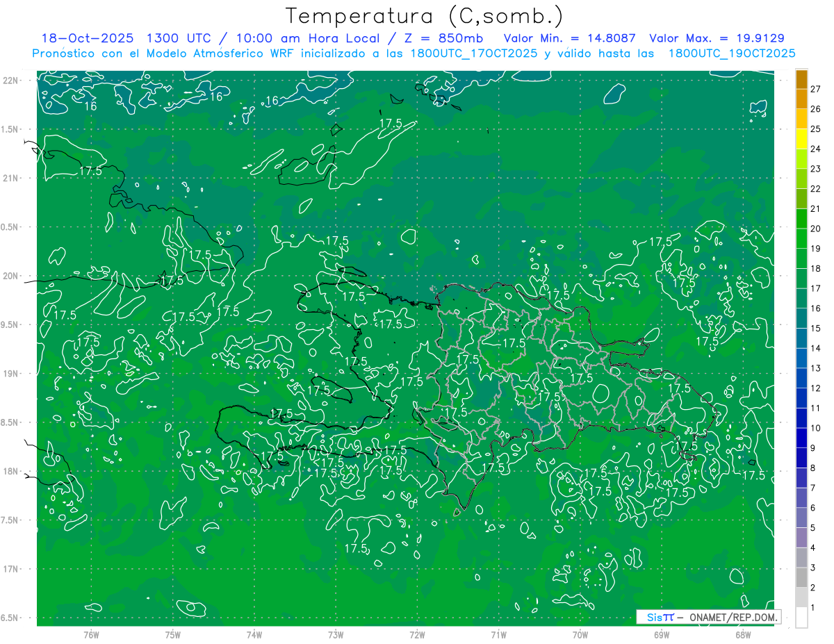
Task: Click the 70W longitude axis label
Action: 580,635
